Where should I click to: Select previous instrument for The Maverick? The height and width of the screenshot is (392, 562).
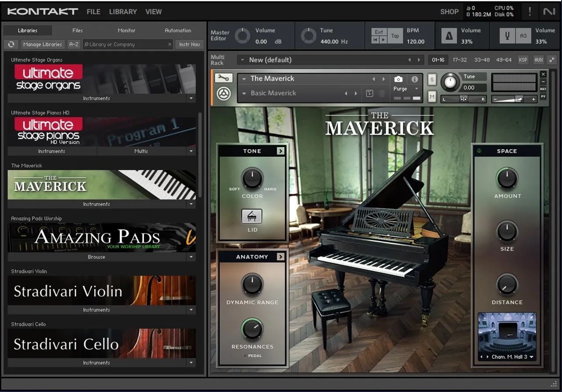[374, 79]
